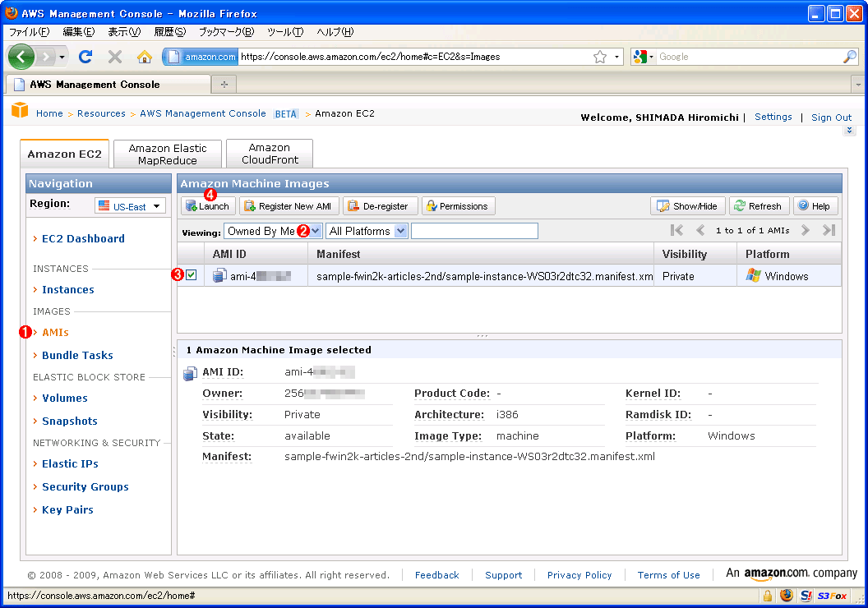Open the search engine selector dropdown arrow
Viewport: 868px width, 608px height.
(x=652, y=57)
